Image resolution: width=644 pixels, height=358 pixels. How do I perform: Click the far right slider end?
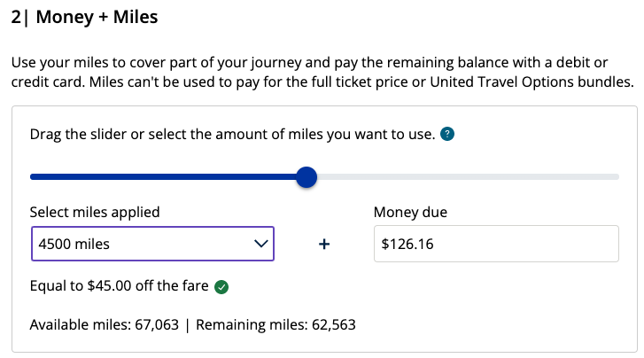(x=615, y=177)
